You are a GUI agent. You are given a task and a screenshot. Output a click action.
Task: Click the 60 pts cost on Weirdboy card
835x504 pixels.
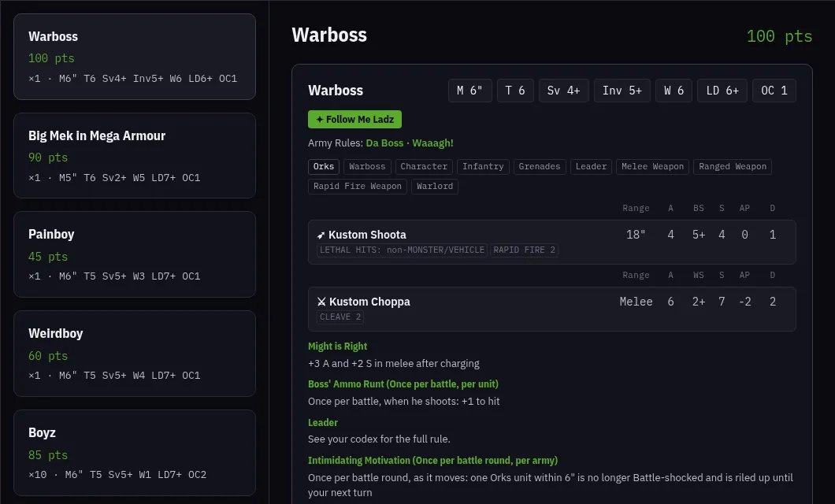[x=48, y=355]
